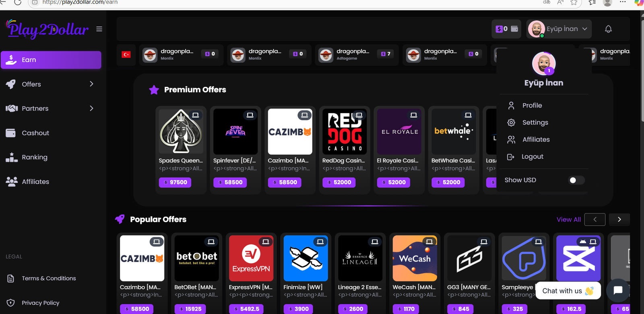
Task: Click the desktop device icon on BetWhale card
Action: pyautogui.click(x=468, y=115)
